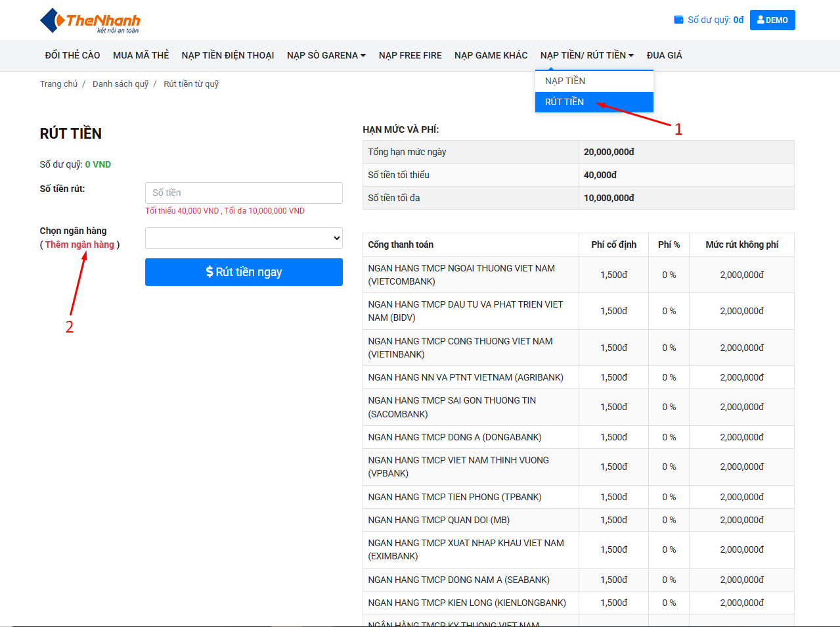Click the Số dư quỹ: 0đ header link

[709, 20]
